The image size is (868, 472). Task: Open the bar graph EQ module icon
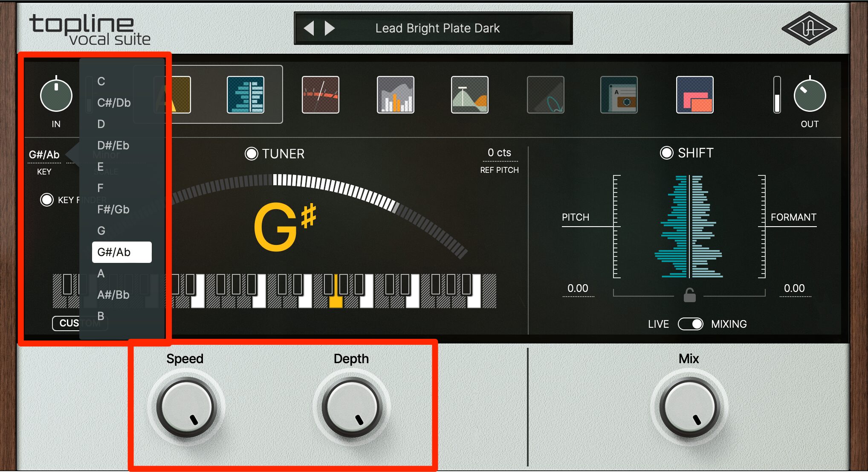tap(396, 95)
